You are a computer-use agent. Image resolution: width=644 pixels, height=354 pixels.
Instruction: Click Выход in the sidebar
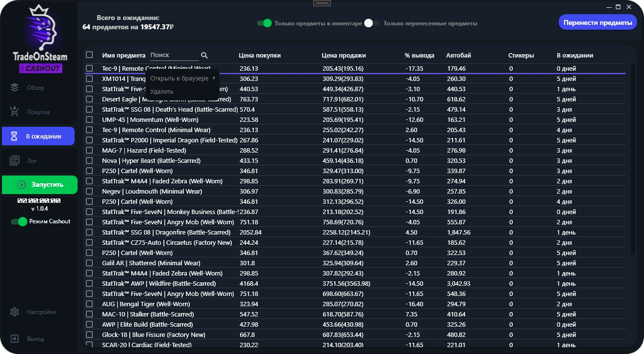pyautogui.click(x=39, y=338)
